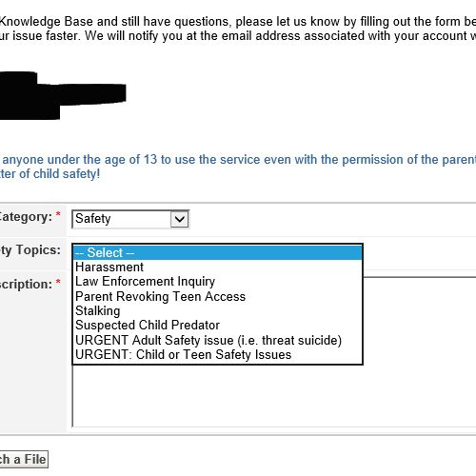Click the Description field label
This screenshot has width=476, height=476.
coord(26,285)
